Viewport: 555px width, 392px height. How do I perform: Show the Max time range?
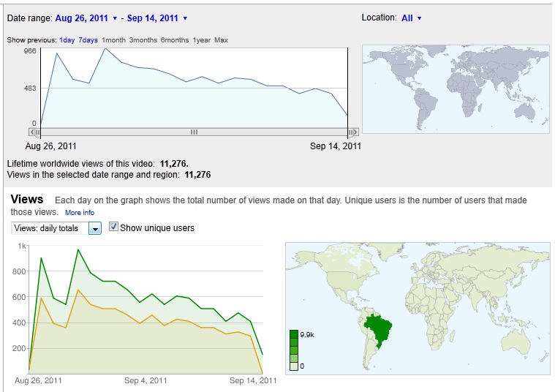click(221, 40)
